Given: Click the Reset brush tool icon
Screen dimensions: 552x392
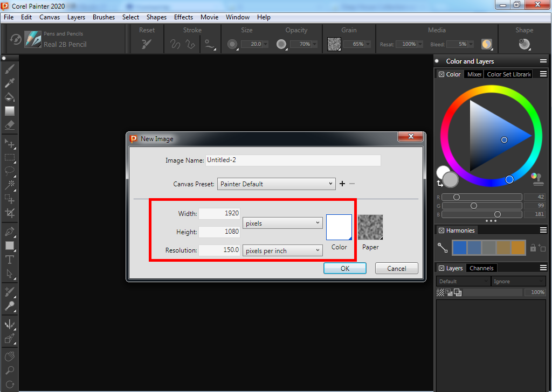Looking at the screenshot, I should pyautogui.click(x=147, y=44).
